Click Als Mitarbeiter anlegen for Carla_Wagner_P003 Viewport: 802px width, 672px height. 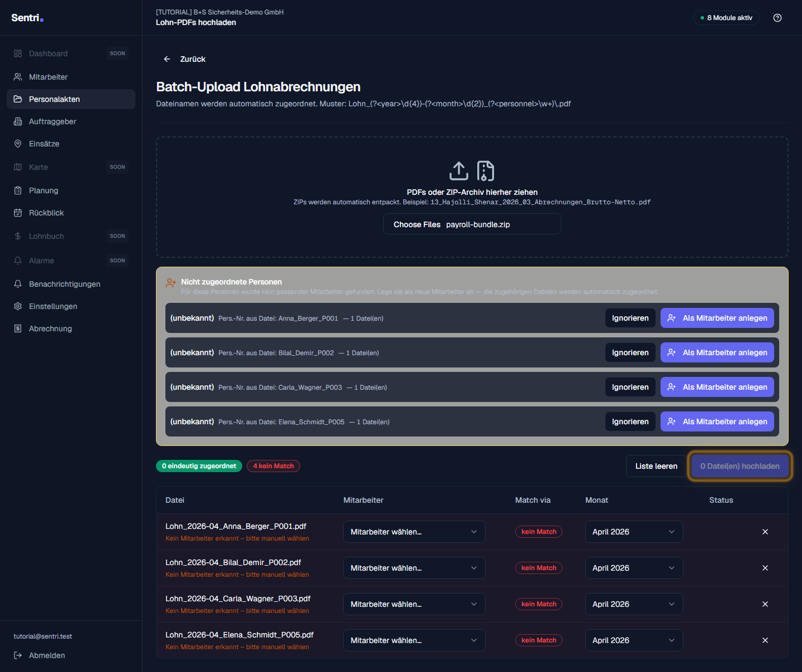click(x=717, y=387)
